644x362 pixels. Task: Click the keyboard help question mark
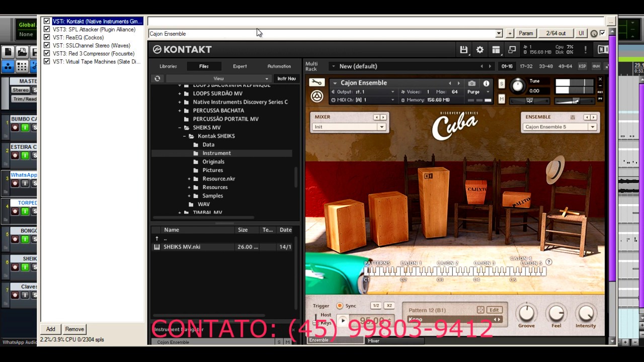coord(549,262)
